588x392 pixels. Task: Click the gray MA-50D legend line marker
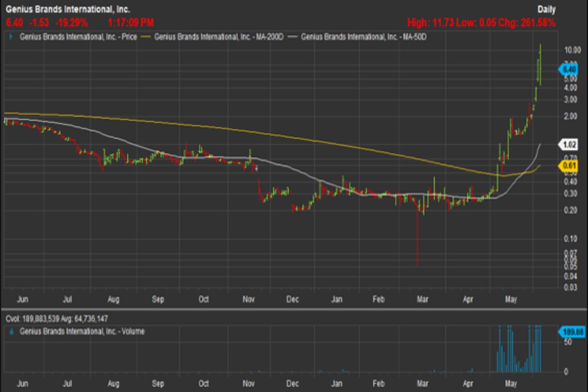[x=293, y=36]
